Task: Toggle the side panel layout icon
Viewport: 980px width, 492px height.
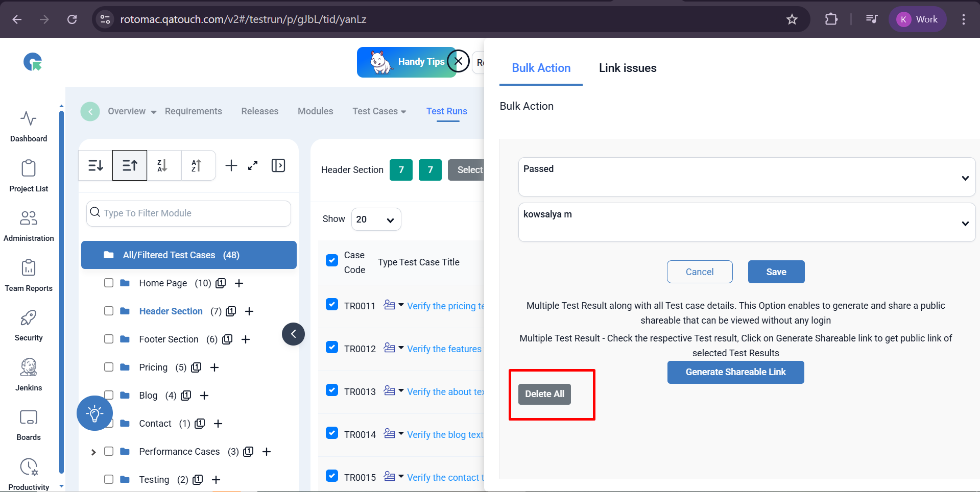Action: (278, 165)
